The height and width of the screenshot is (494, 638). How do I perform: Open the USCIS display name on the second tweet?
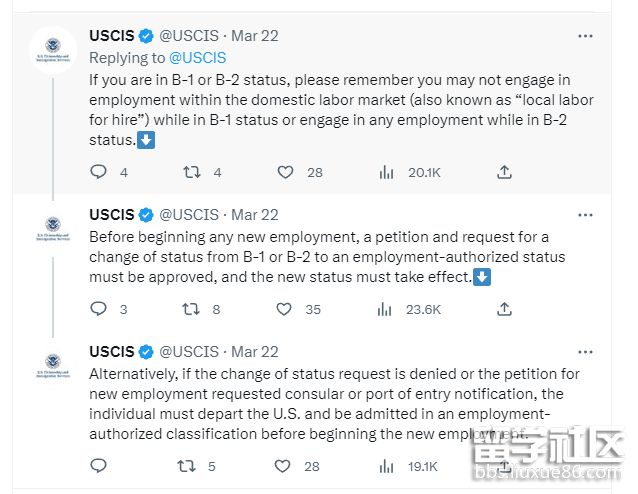pyautogui.click(x=111, y=214)
